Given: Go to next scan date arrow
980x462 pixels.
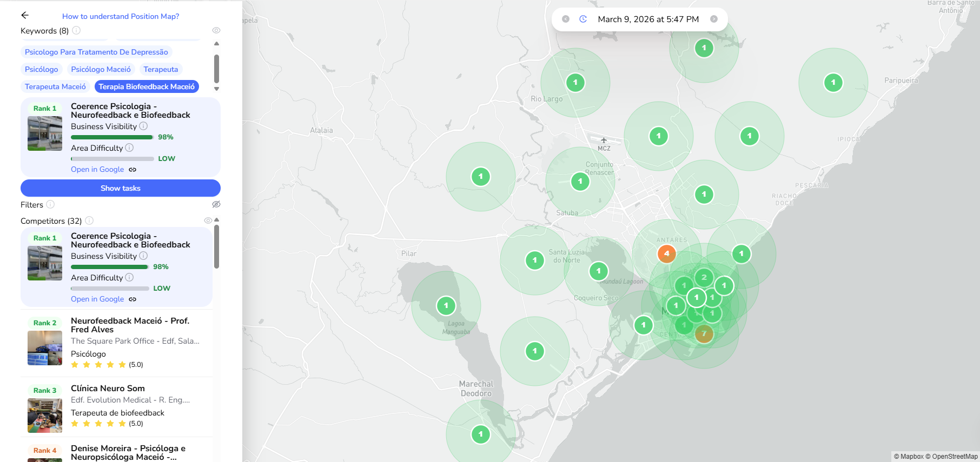Looking at the screenshot, I should tap(714, 19).
